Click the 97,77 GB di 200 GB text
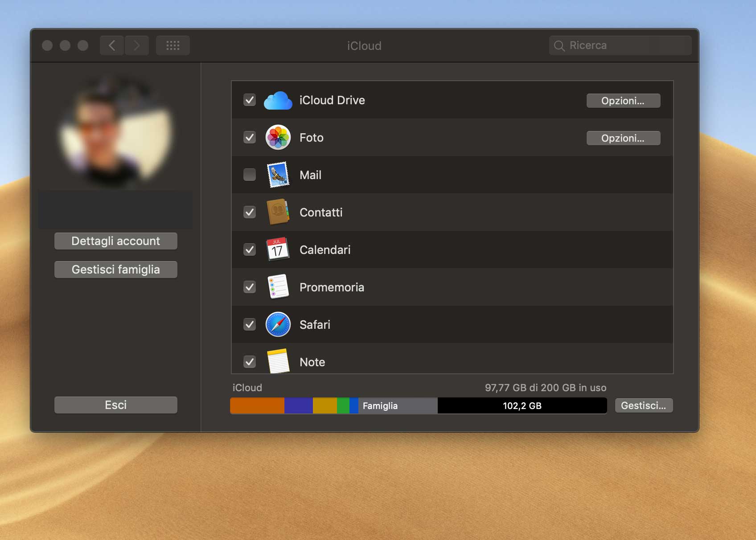Screen dimensions: 756x540 (x=546, y=388)
